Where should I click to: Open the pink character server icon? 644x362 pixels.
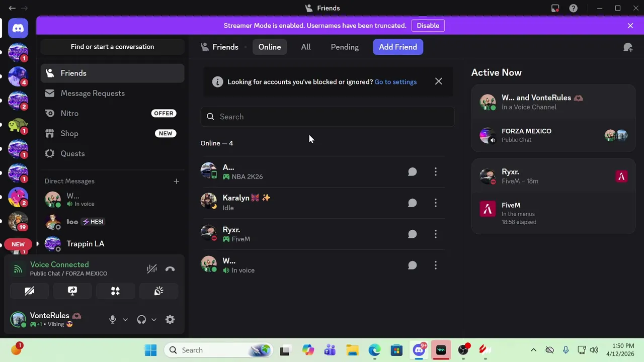(18, 197)
